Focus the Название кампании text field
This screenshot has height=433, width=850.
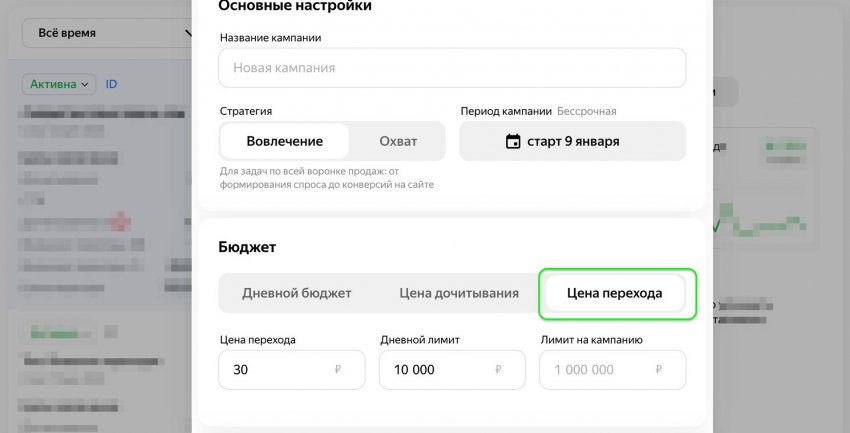(x=452, y=68)
